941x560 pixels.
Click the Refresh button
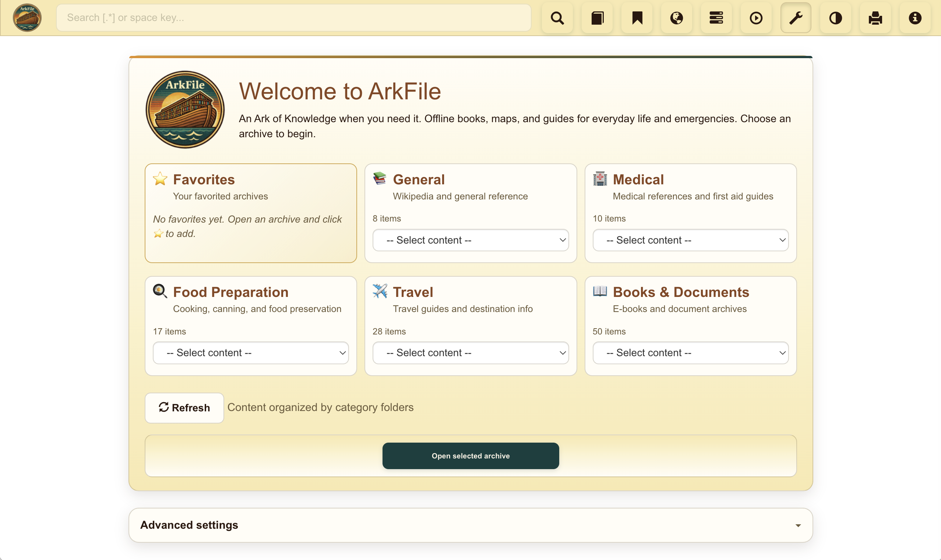coord(184,408)
